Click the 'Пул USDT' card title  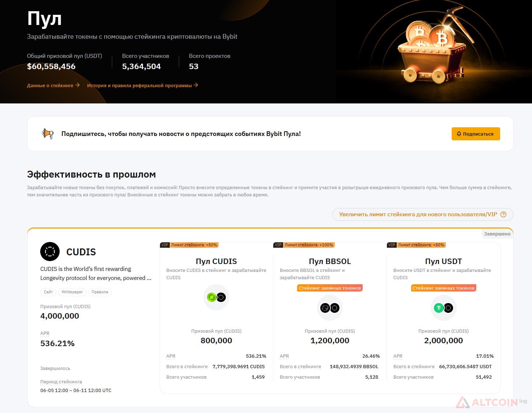coord(443,261)
